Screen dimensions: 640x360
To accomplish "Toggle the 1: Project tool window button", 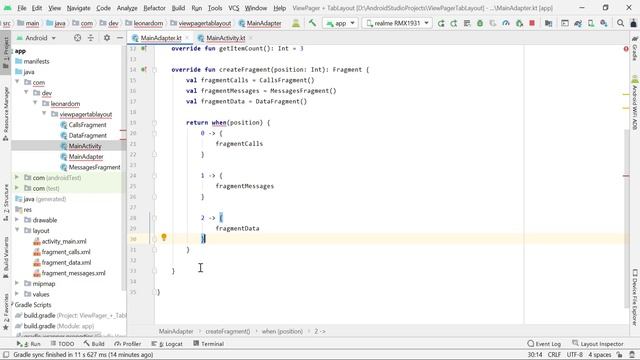I will (x=6, y=54).
